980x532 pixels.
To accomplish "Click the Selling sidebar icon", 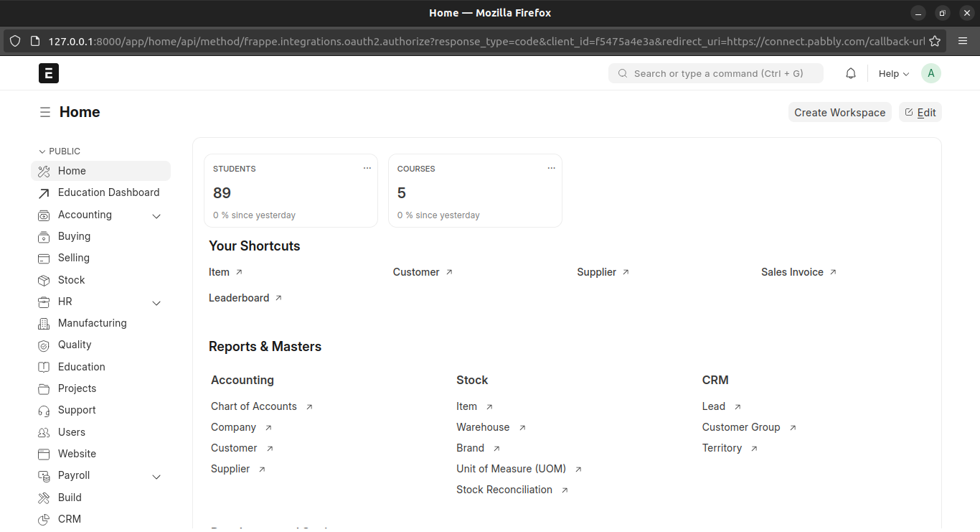I will 44,258.
